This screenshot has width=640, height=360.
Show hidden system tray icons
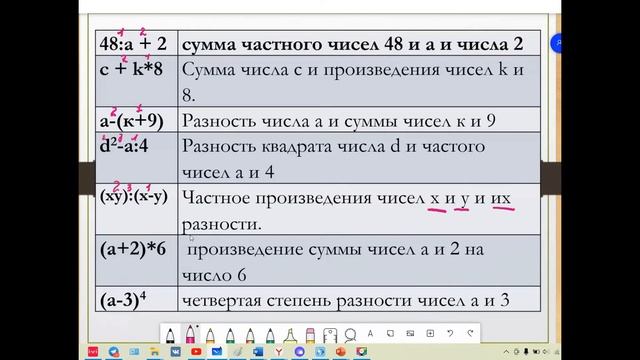(x=507, y=351)
